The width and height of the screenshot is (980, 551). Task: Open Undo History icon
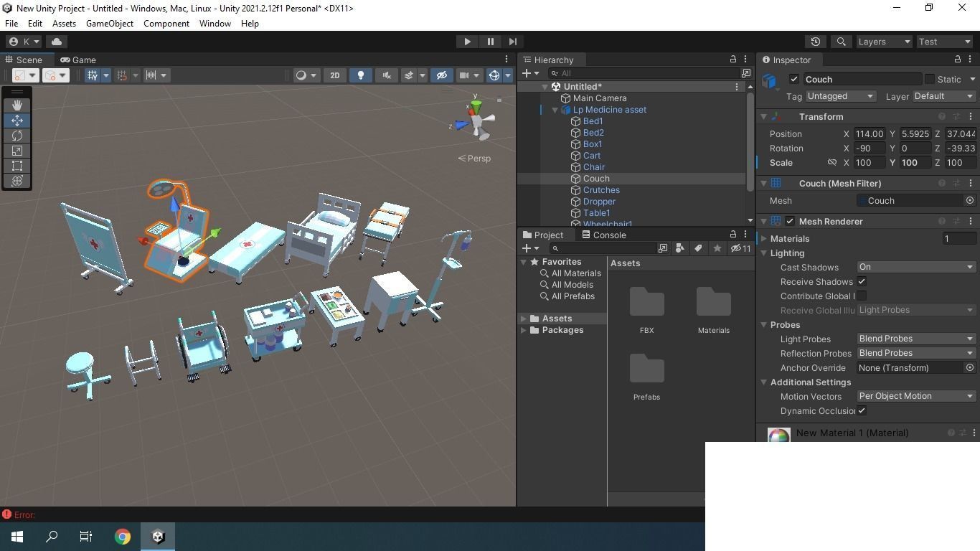pyautogui.click(x=815, y=42)
